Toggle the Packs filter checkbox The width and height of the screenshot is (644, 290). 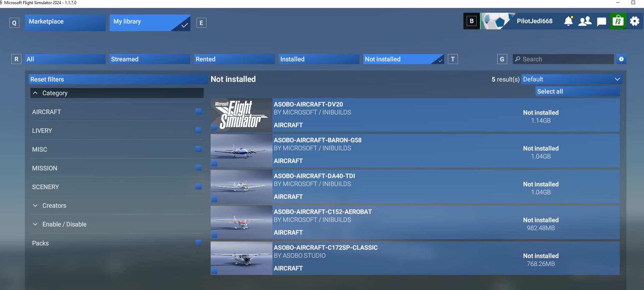[x=199, y=243]
